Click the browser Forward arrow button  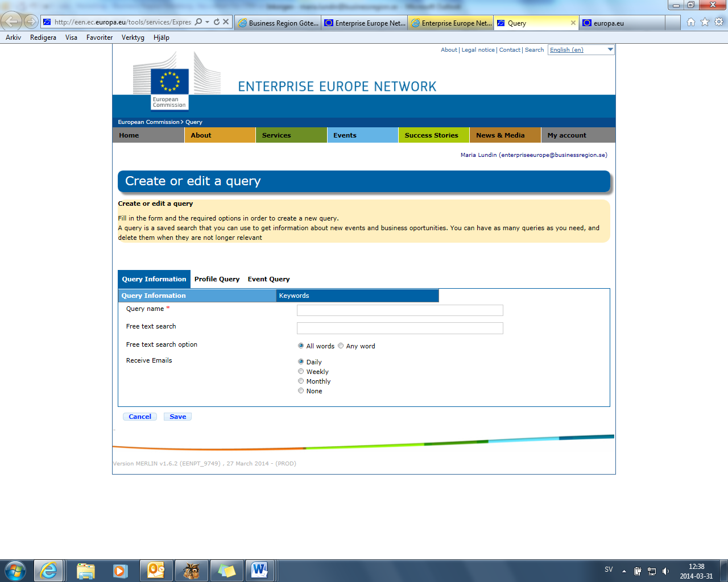coord(31,22)
